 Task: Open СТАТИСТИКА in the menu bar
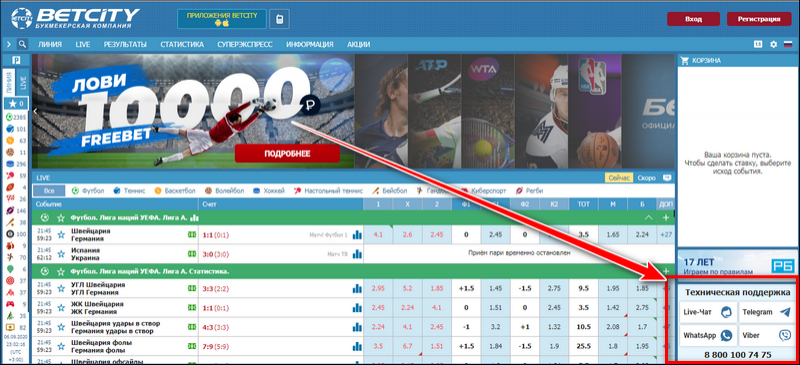182,44
